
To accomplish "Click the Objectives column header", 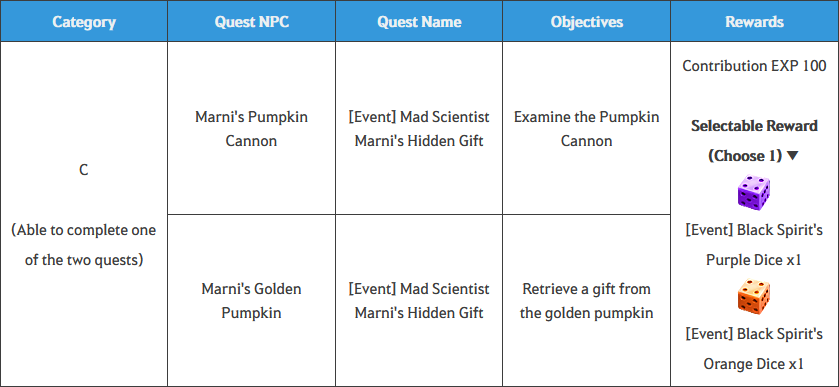I will pyautogui.click(x=586, y=22).
